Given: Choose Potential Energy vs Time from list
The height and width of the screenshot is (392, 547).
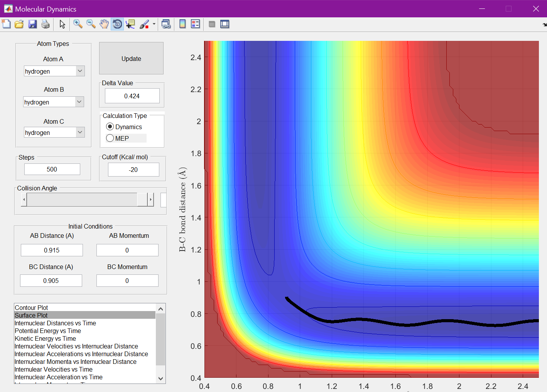Looking at the screenshot, I should (x=48, y=331).
